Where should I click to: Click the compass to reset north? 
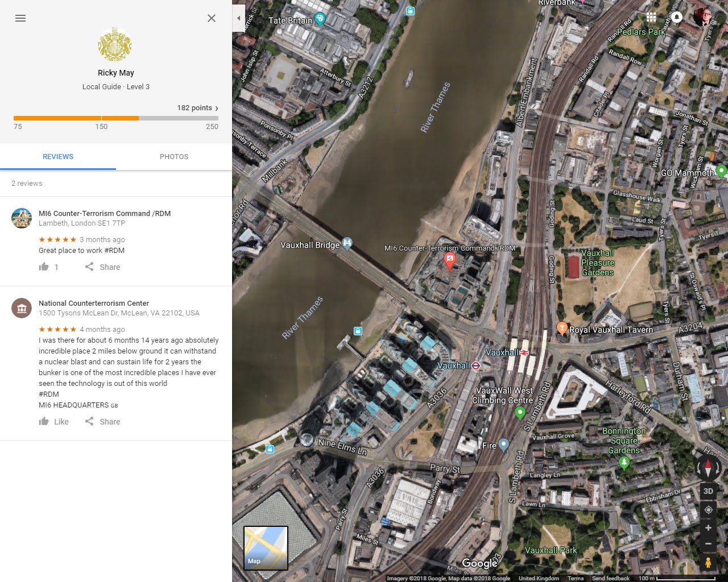(708, 468)
